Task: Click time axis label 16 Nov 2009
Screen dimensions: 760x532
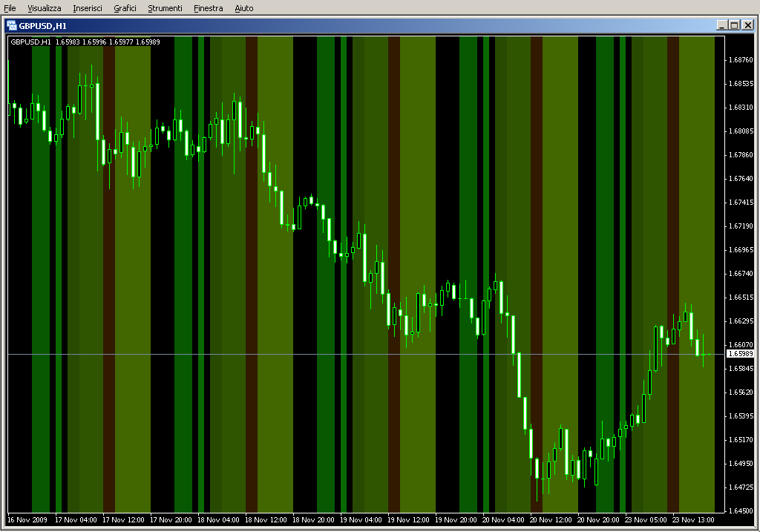Action: pyautogui.click(x=27, y=520)
